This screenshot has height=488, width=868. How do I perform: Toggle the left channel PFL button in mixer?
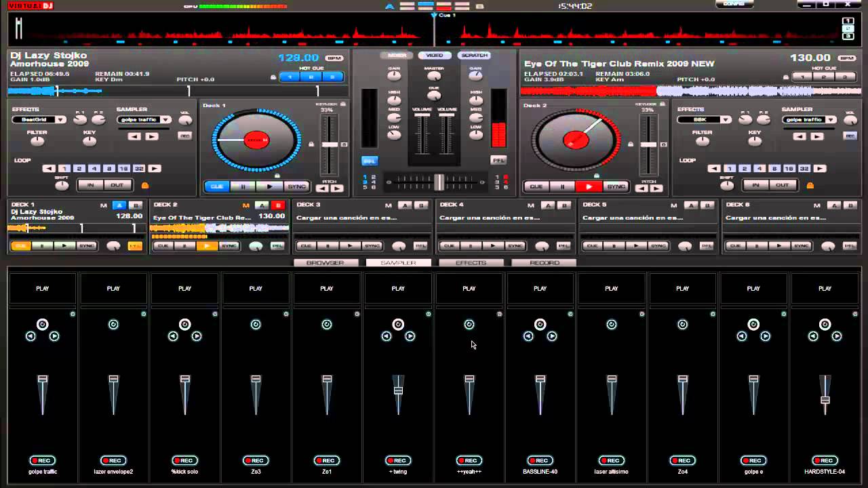370,161
